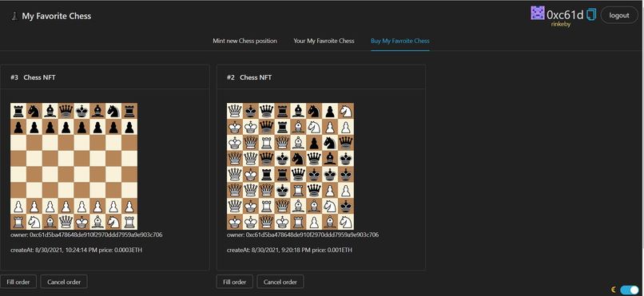Click the owner address under NFT #2
The image size is (644, 296).
click(x=303, y=235)
